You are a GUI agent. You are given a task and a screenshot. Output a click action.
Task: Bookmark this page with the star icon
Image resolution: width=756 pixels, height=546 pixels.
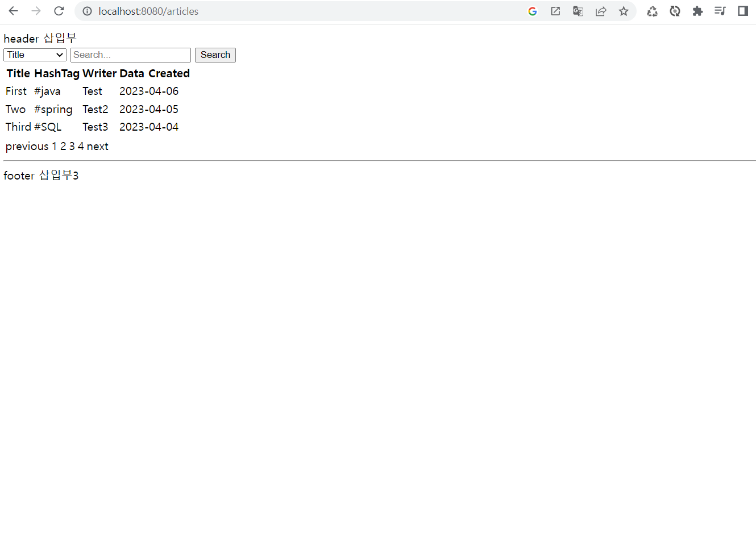(x=624, y=11)
